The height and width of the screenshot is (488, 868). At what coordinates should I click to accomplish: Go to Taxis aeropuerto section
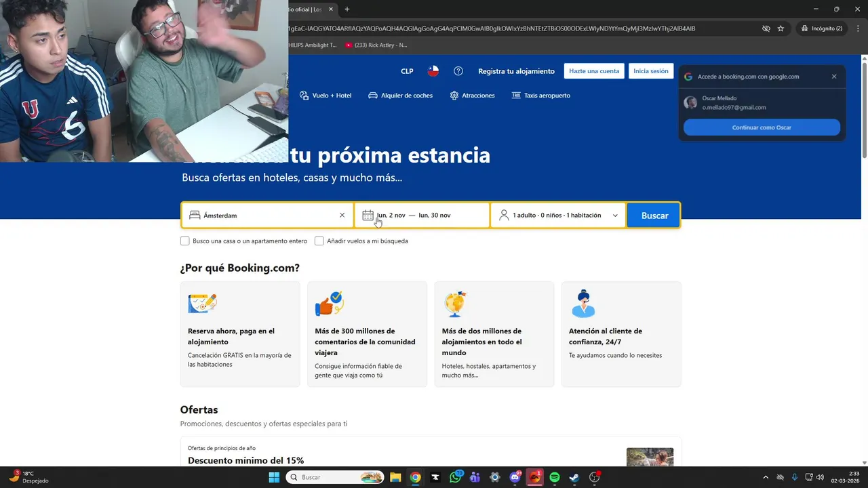click(540, 96)
